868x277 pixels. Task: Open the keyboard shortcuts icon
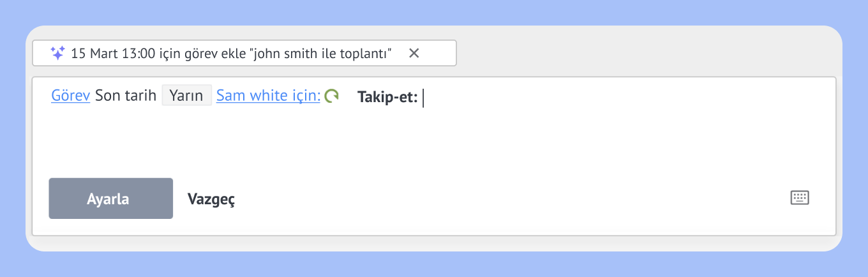(800, 198)
